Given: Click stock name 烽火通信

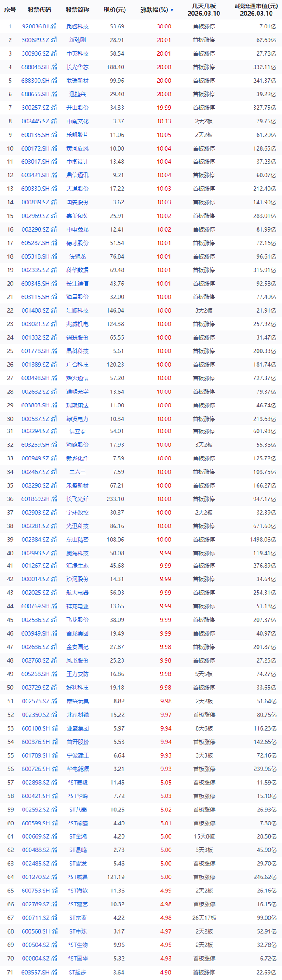Looking at the screenshot, I should tap(77, 378).
